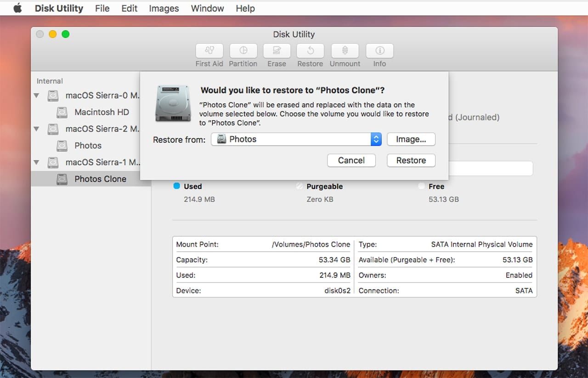Open the File menu
This screenshot has height=378, width=588.
(102, 8)
